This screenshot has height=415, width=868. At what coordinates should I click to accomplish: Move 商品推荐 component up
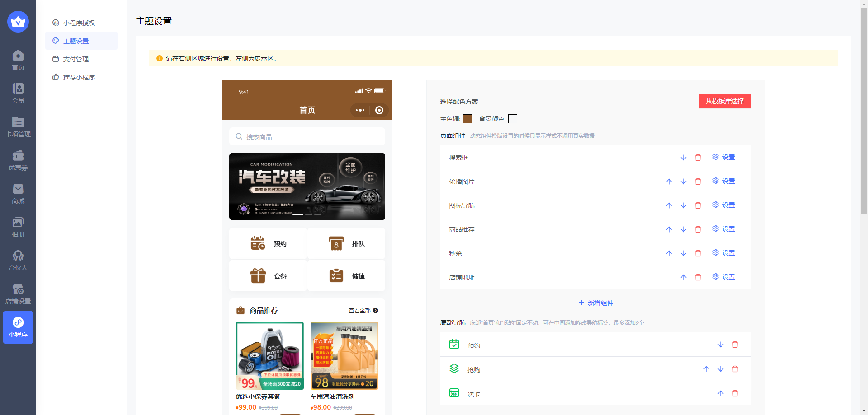(x=669, y=229)
